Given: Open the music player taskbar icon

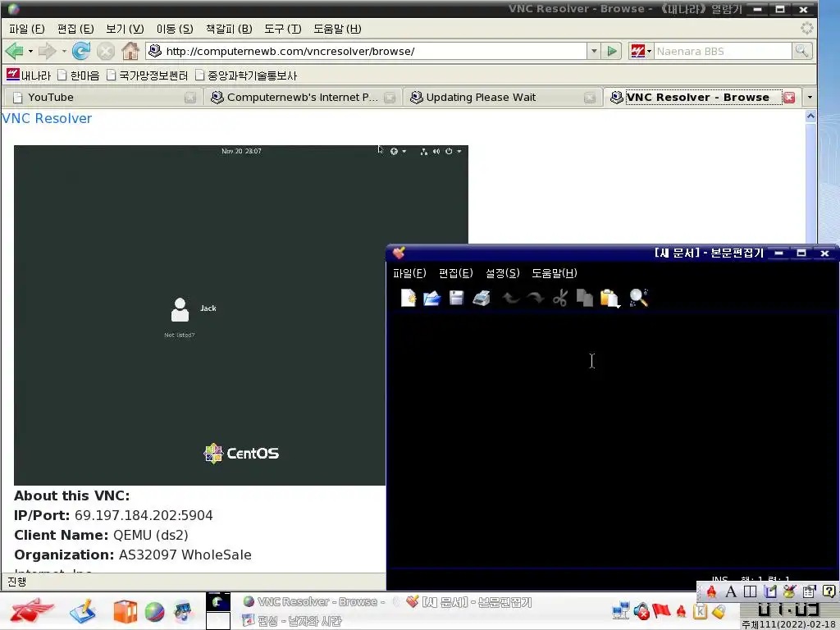Looking at the screenshot, I should pyautogui.click(x=183, y=612).
